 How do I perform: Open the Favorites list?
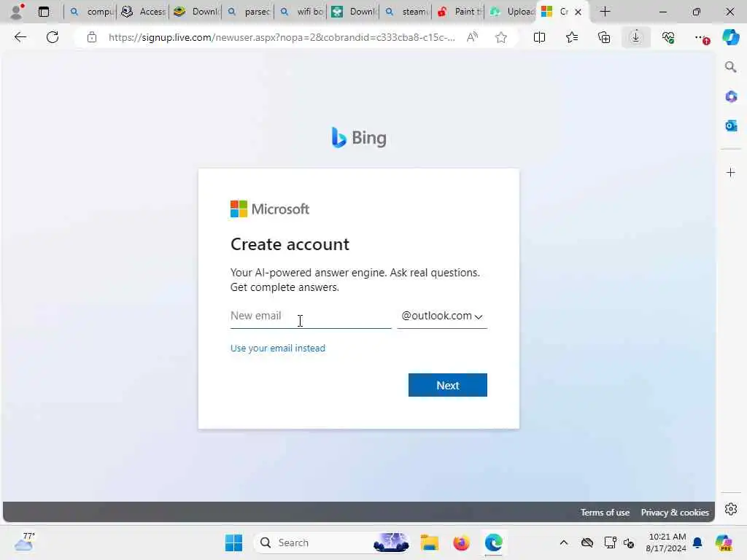pos(572,37)
